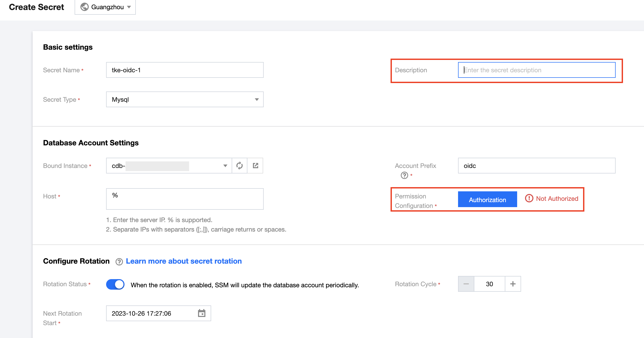Click the minus icon for Rotation Cycle
Viewport: 644px width, 338px height.
(466, 284)
